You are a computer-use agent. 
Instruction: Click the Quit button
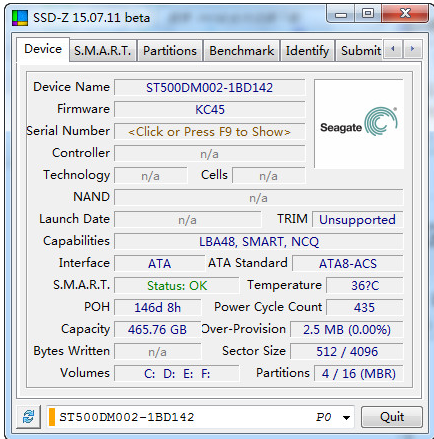point(392,417)
